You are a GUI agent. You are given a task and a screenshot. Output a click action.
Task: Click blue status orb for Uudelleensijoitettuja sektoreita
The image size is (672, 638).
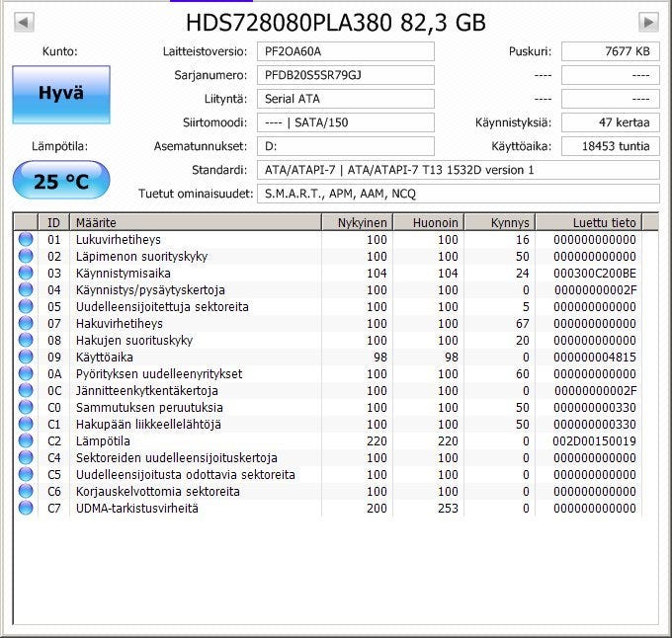click(x=26, y=306)
